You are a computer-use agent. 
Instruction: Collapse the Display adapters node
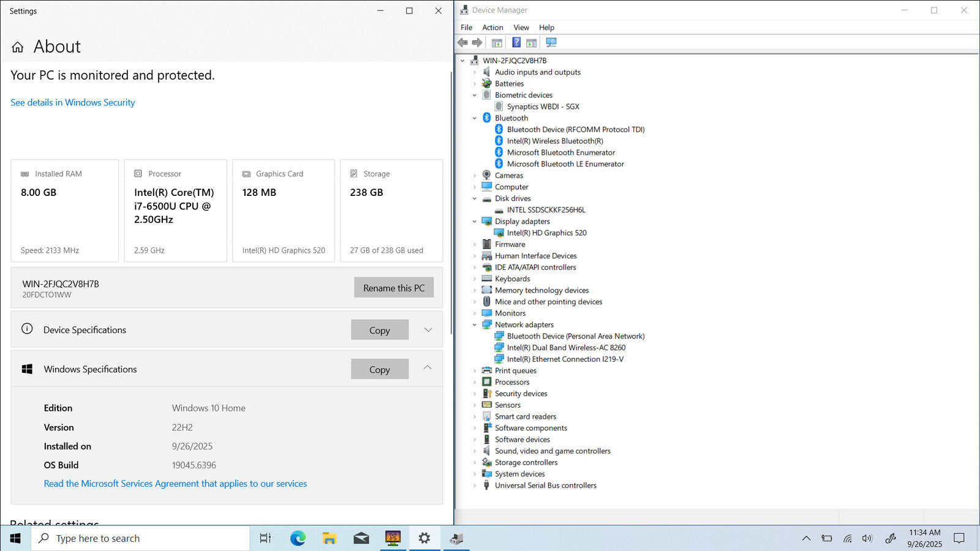475,222
